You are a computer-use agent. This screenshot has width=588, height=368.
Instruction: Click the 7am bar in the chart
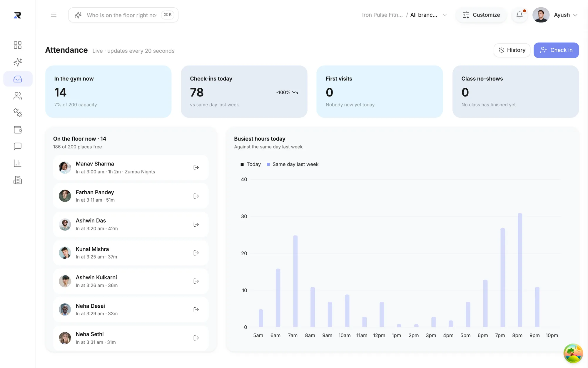click(x=295, y=281)
